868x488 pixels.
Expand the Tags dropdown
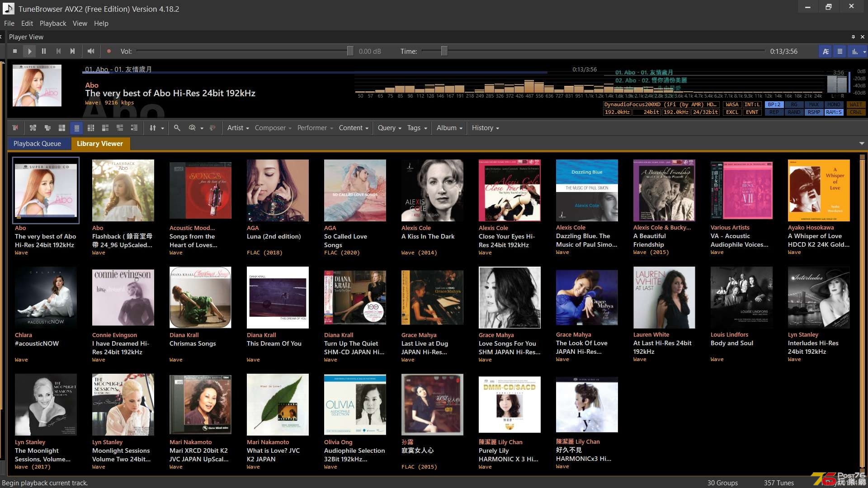coord(417,128)
